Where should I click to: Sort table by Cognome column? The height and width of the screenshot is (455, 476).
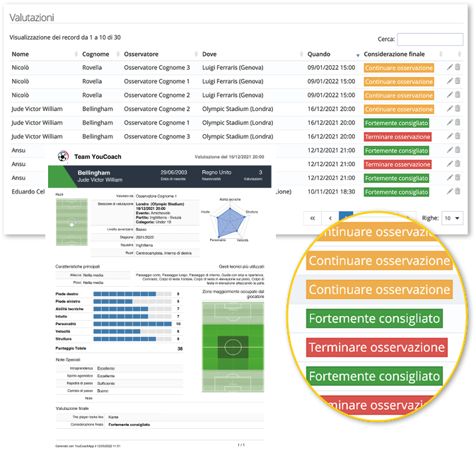tap(95, 54)
